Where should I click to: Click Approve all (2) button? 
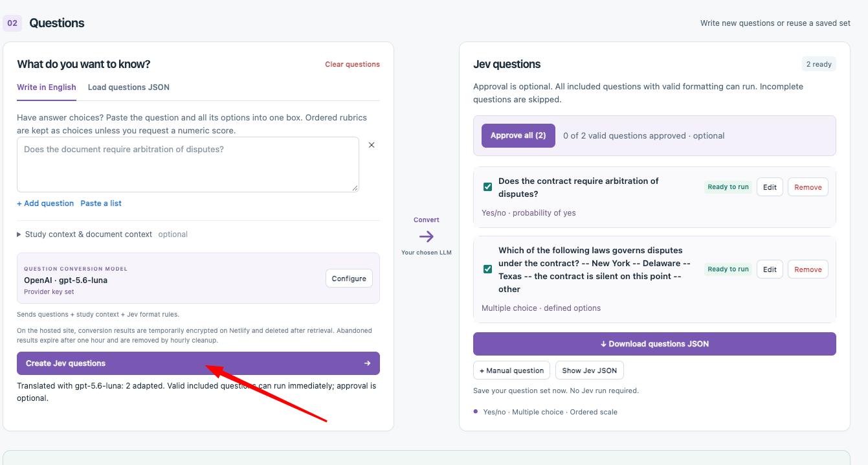[518, 135]
